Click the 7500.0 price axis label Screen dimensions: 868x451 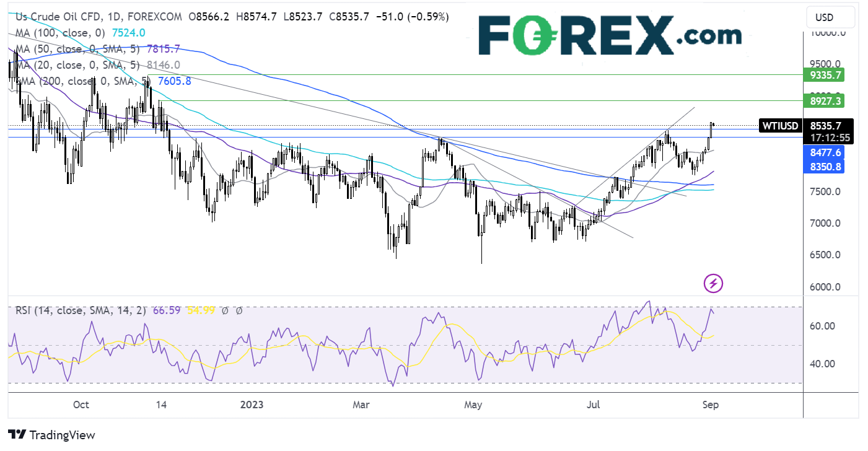pos(826,191)
